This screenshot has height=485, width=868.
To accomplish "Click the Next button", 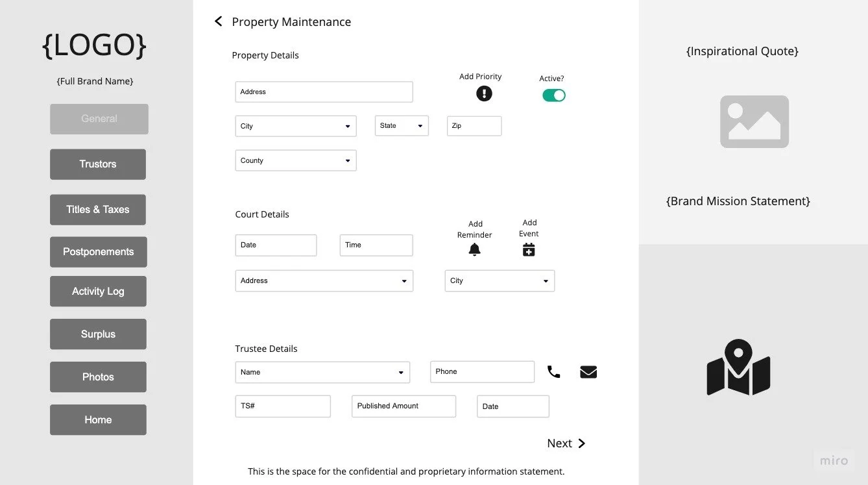I will [x=565, y=443].
